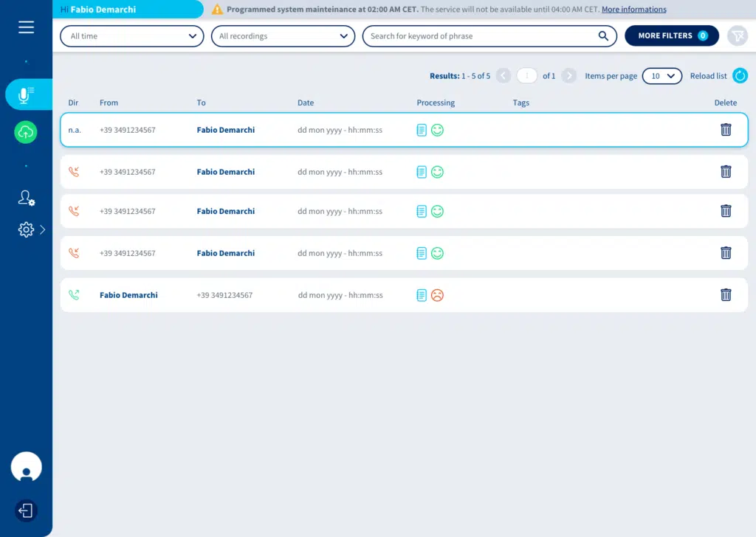
Task: Click the logout icon at sidebar bottom
Action: coord(26,510)
